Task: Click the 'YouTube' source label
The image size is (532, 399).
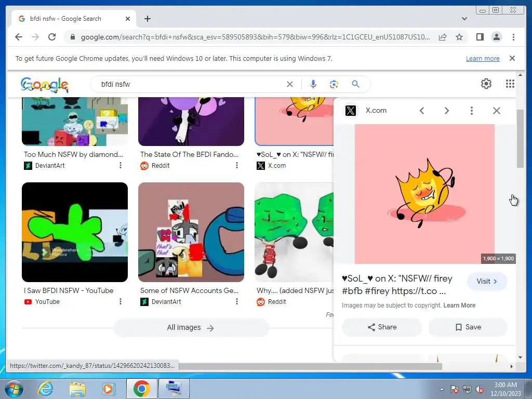Action: click(x=47, y=302)
